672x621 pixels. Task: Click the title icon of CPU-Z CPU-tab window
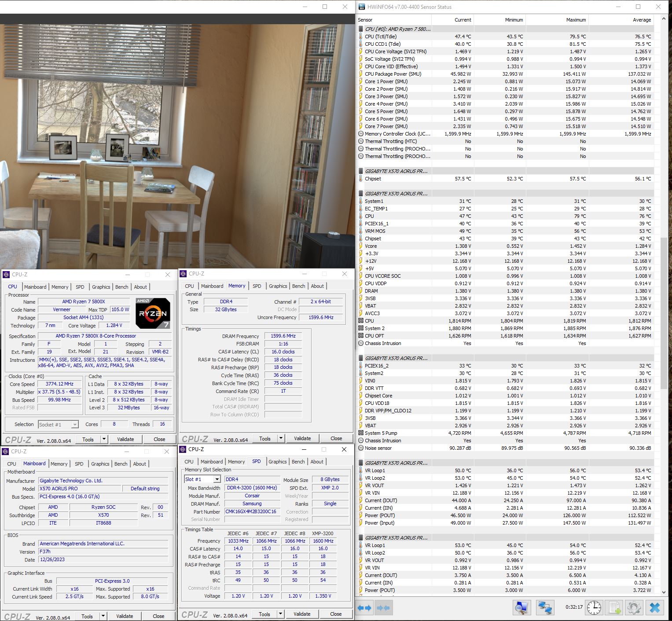click(6, 275)
